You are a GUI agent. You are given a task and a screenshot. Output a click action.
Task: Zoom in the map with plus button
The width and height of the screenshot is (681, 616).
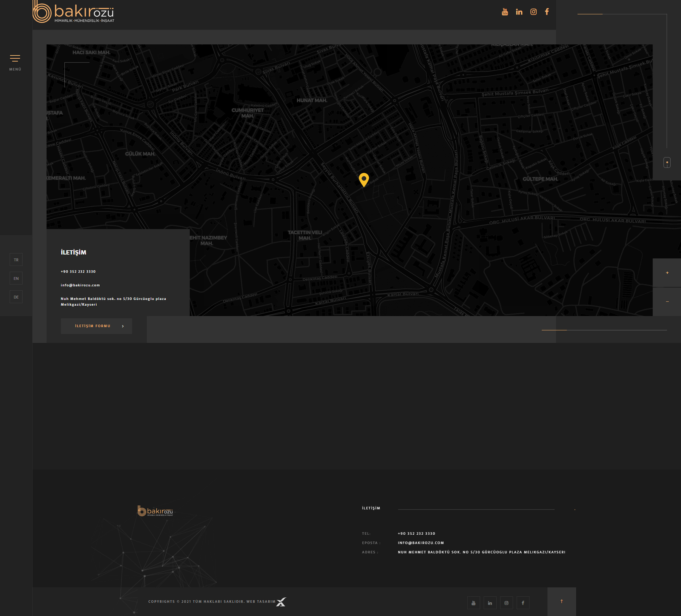[667, 272]
